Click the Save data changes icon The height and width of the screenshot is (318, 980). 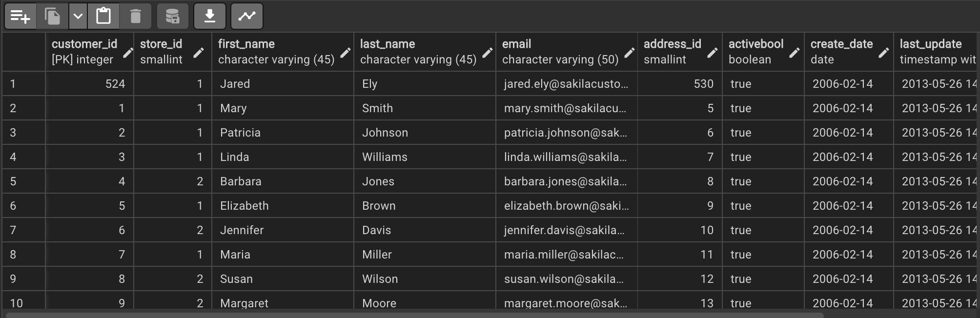pyautogui.click(x=172, y=16)
